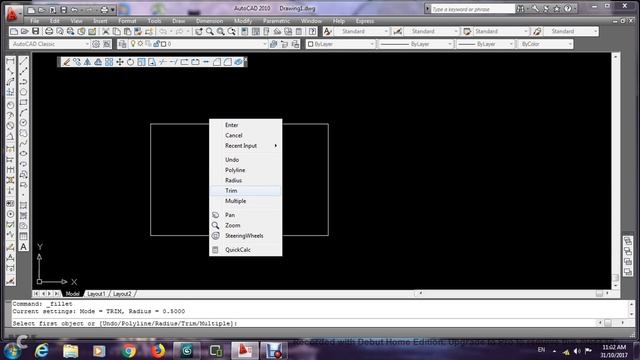
Task: Select the Mirror tool in Modify toolbar
Action: pos(87,62)
